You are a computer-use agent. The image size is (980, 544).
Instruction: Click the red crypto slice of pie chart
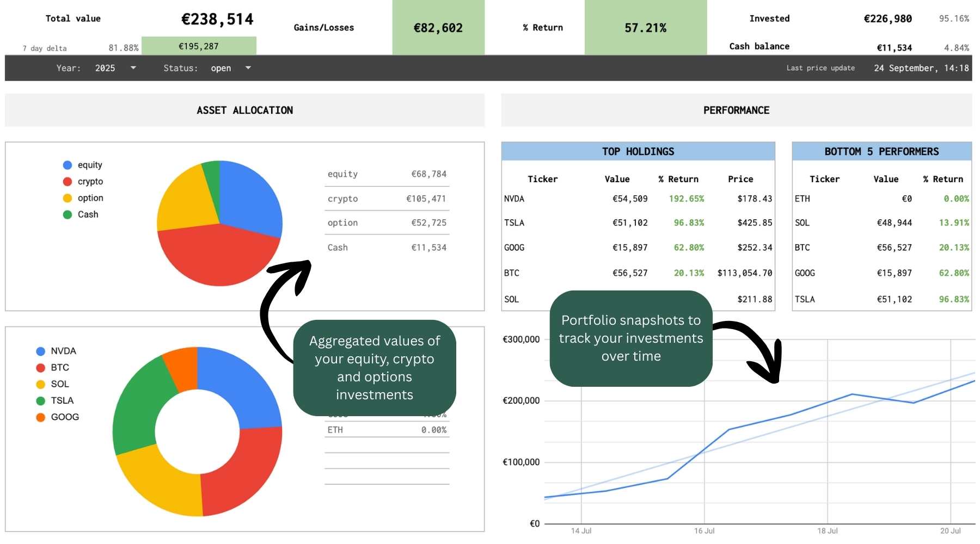click(218, 256)
